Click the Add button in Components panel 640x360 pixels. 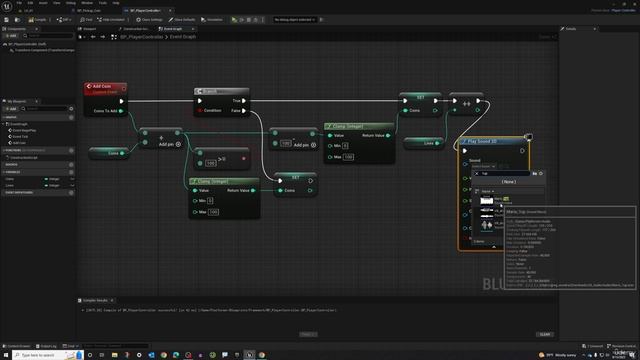pyautogui.click(x=11, y=36)
